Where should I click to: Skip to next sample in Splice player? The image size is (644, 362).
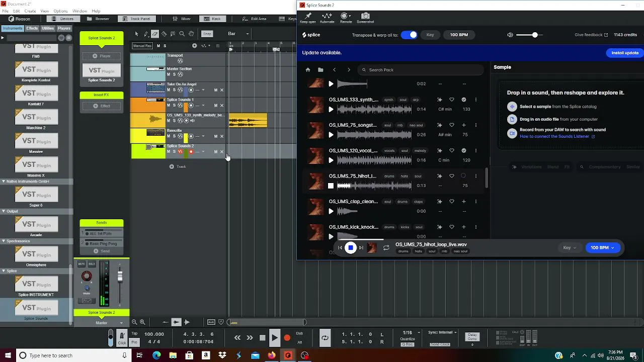[x=361, y=247]
